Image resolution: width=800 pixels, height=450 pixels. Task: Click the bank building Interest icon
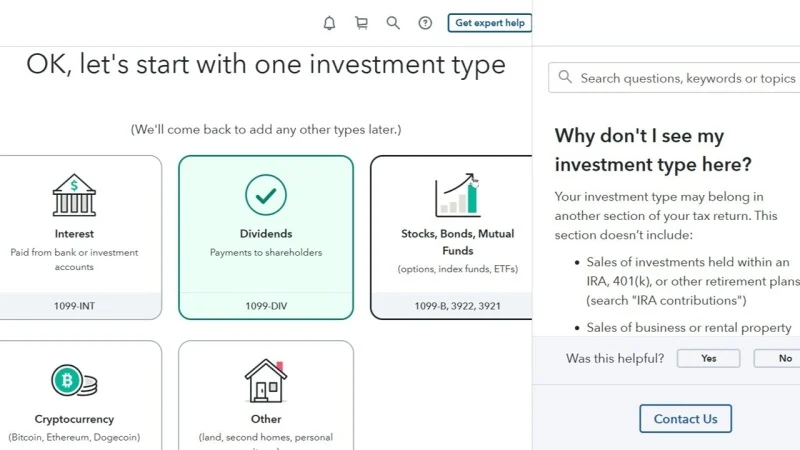[x=74, y=195]
